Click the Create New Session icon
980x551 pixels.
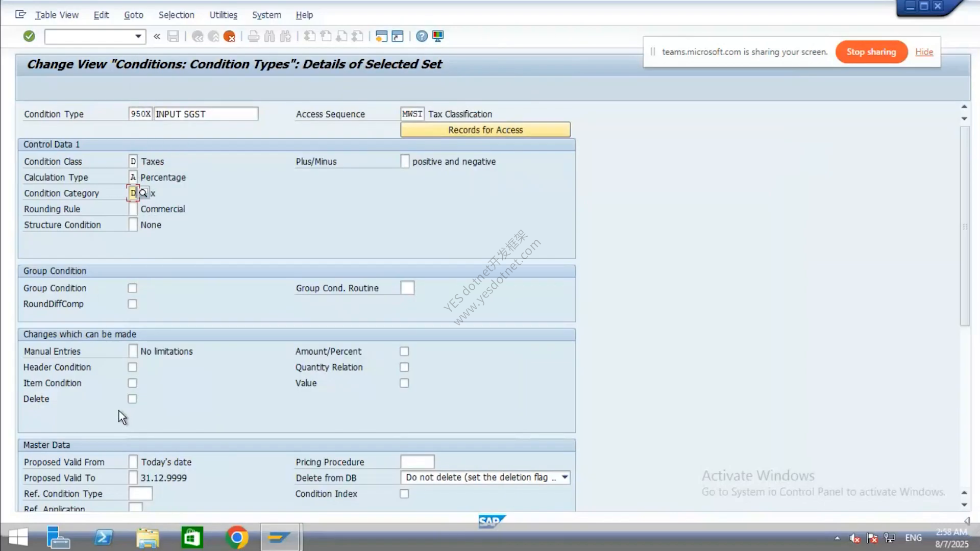click(x=381, y=36)
